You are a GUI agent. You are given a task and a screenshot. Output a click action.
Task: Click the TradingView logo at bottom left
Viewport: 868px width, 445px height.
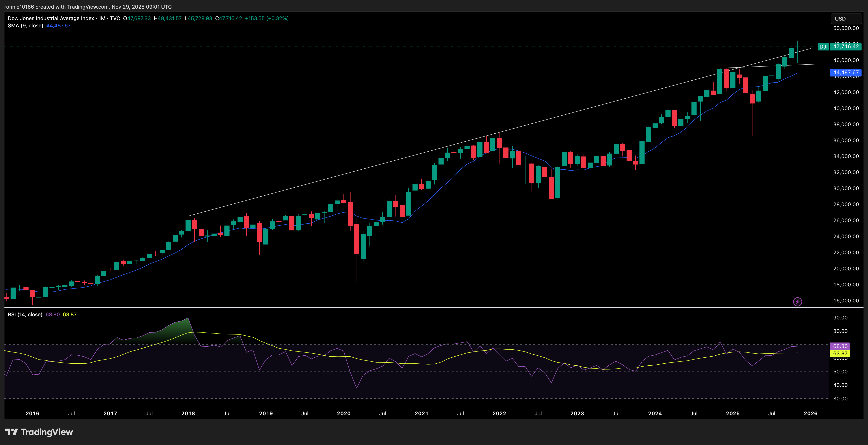(x=39, y=432)
